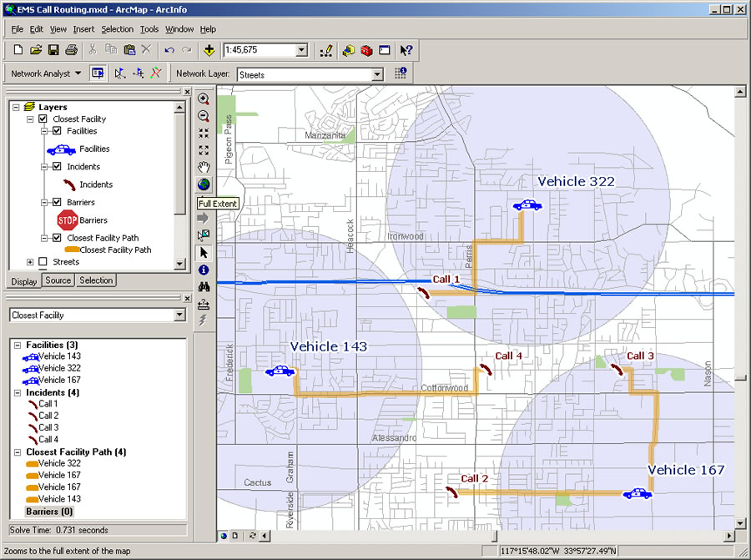Enable the Streets layer checkbox
Screen dimensions: 751x560
(44, 262)
